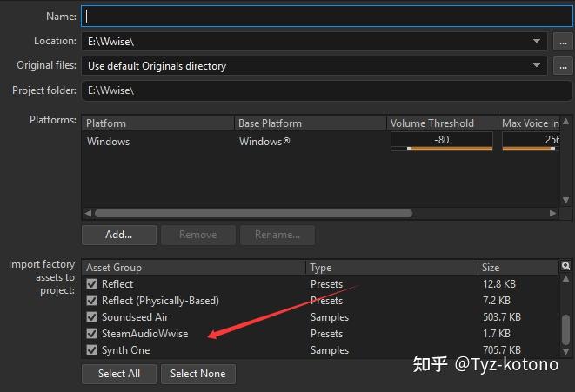Click the Remove platform button

198,235
